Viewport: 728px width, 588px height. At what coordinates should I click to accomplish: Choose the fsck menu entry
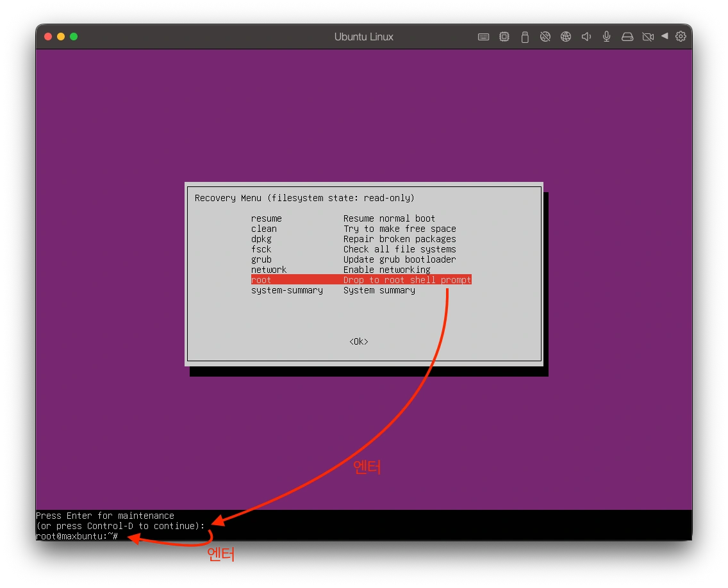pos(261,249)
